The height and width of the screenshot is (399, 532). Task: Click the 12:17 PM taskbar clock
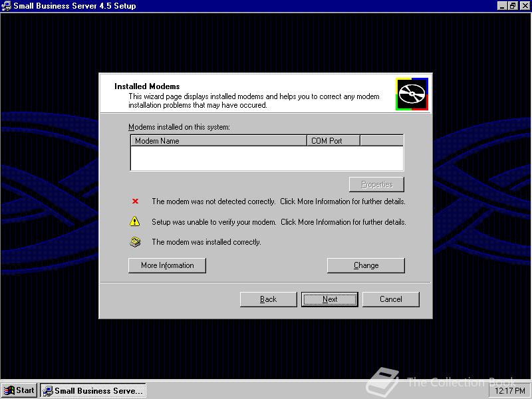[509, 391]
